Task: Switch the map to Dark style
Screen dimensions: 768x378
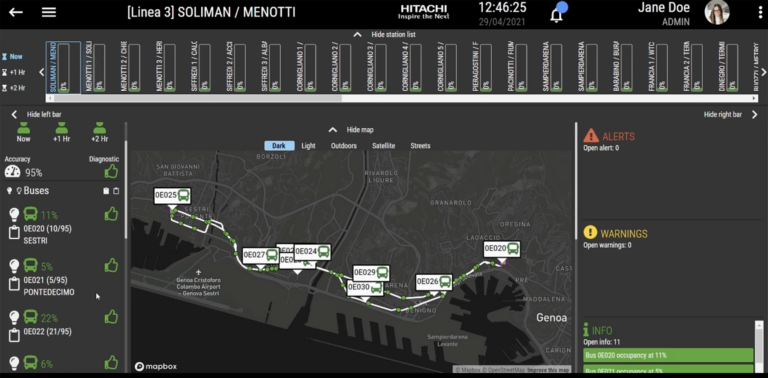Action: pos(279,146)
